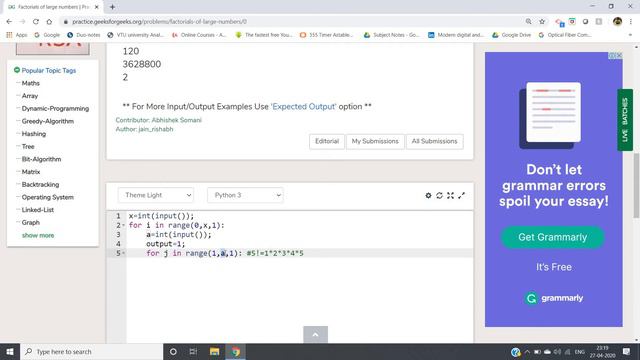640x360 pixels.
Task: Reset code with the refresh icon
Action: pos(439,196)
